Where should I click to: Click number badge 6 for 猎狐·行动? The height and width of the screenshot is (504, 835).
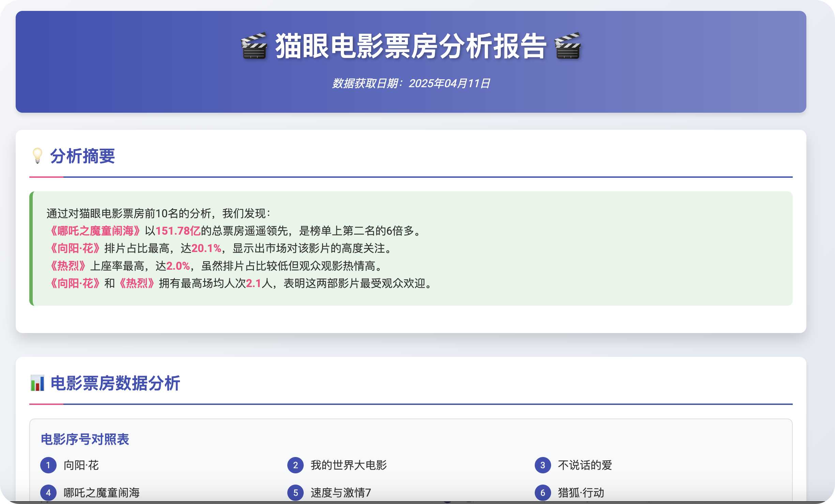pos(543,492)
